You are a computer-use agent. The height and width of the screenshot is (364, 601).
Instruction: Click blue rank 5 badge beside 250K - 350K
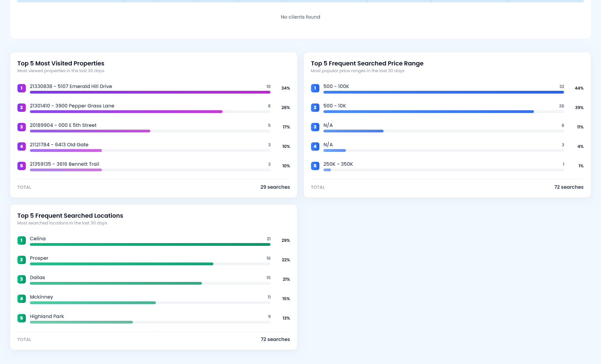pyautogui.click(x=315, y=166)
